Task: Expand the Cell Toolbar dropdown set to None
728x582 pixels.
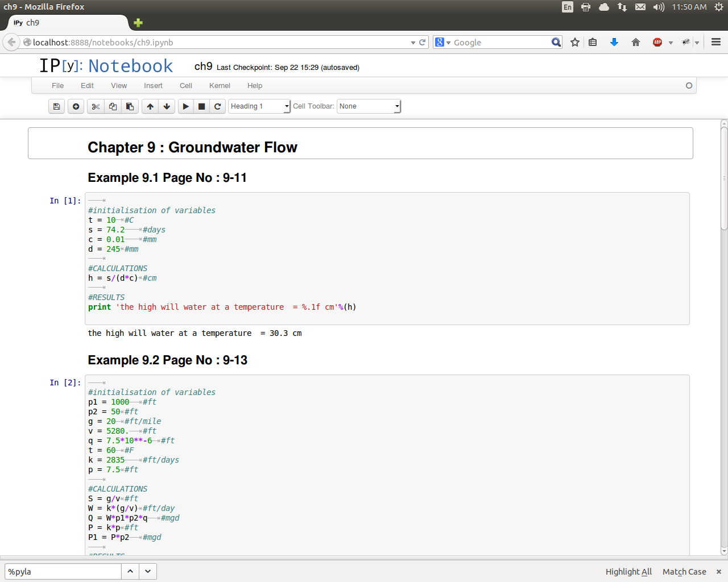Action: point(369,106)
